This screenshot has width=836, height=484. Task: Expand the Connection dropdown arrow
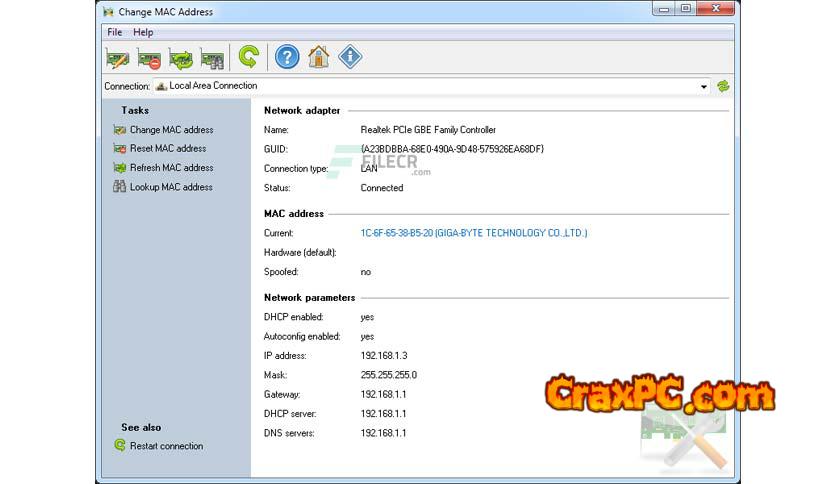[x=704, y=87]
